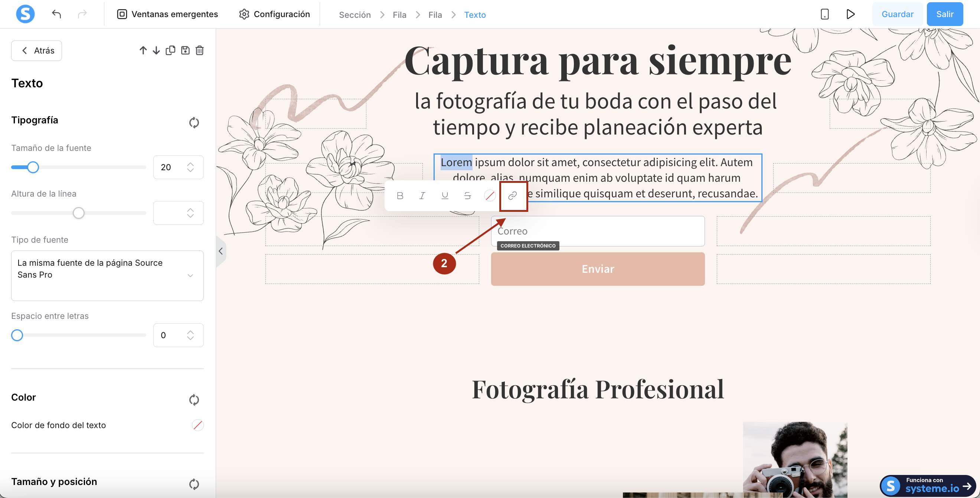
Task: Click the Guardar button
Action: tap(897, 14)
